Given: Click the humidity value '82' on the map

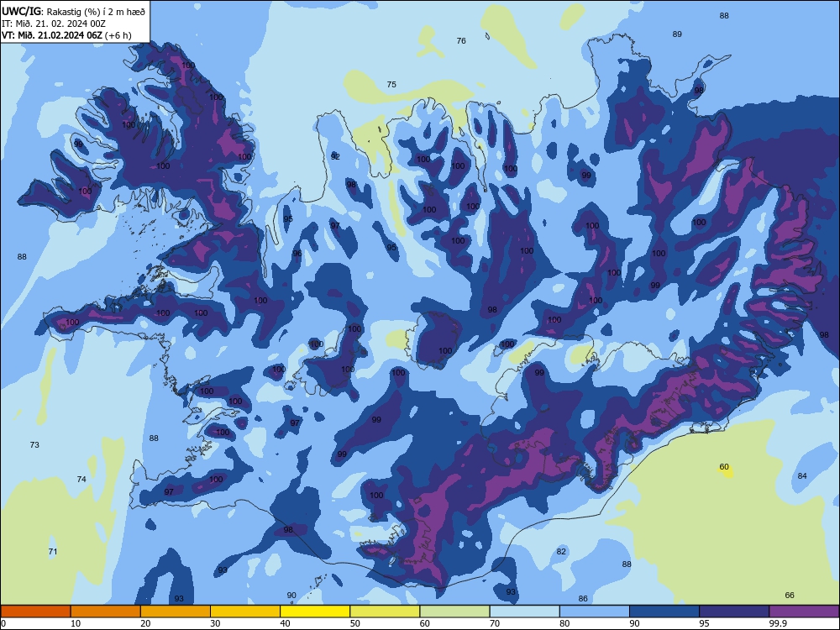Looking at the screenshot, I should tap(561, 552).
